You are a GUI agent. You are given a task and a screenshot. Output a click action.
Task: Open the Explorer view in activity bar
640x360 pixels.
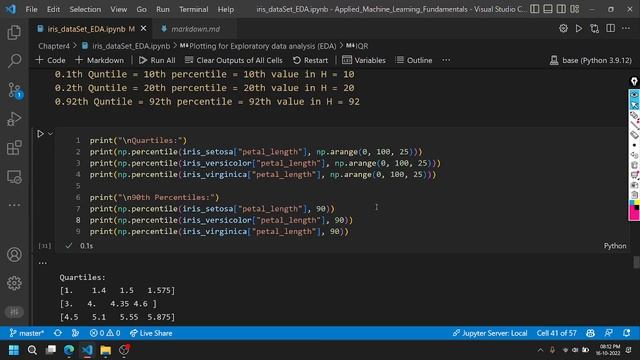14,32
